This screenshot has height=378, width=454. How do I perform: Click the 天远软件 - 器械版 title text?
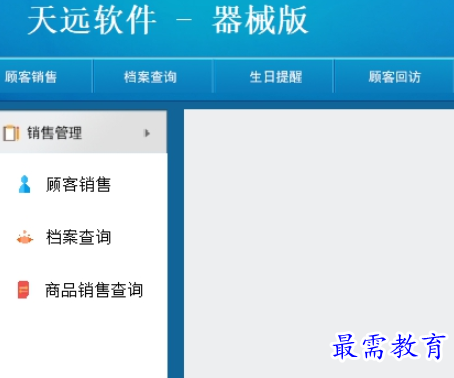pyautogui.click(x=168, y=21)
